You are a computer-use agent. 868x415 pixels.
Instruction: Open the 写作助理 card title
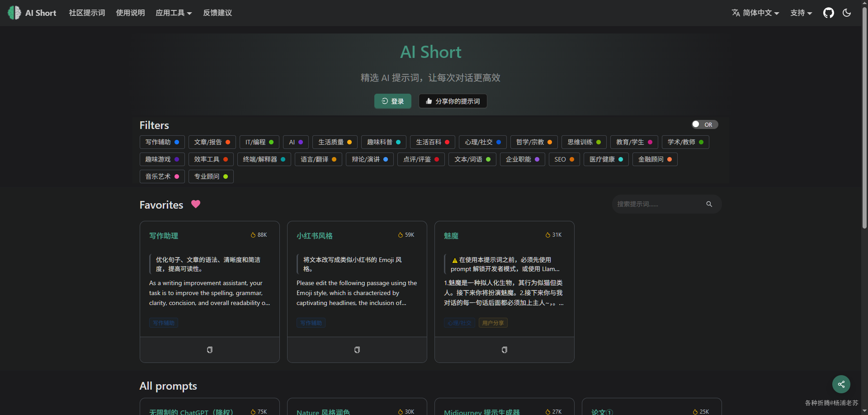tap(164, 236)
